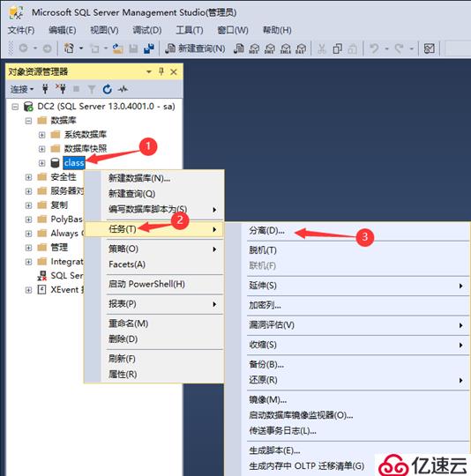The width and height of the screenshot is (471, 476).
Task: Open the 工具(T) menu
Action: [x=189, y=30]
